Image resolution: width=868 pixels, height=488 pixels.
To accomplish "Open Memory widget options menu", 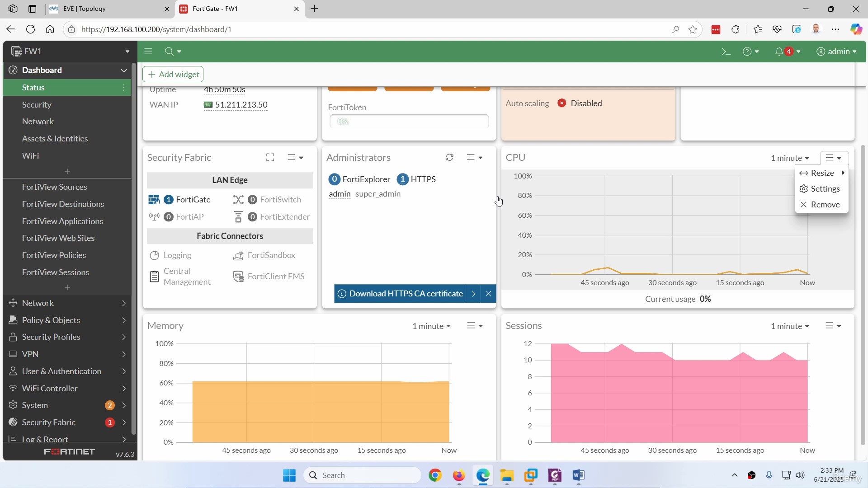I will 475,326.
